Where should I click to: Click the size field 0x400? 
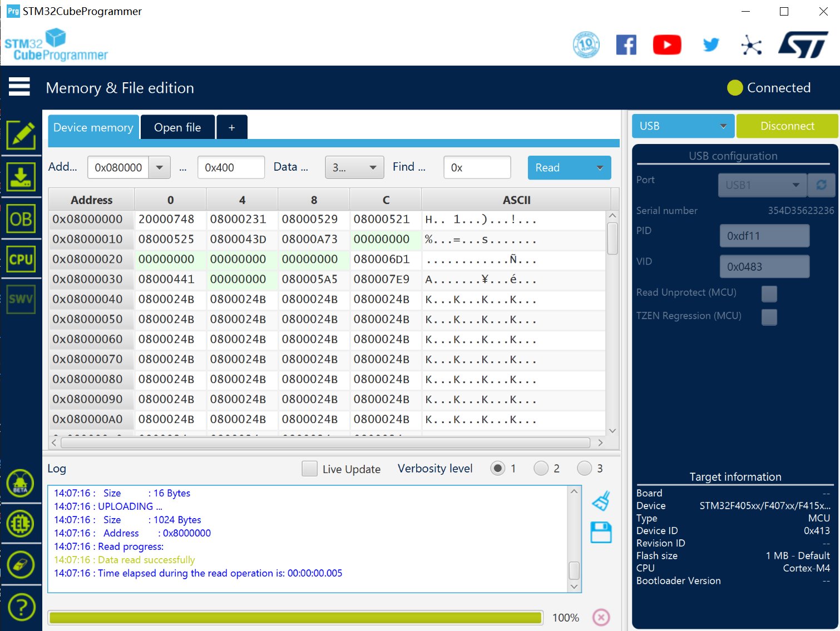pos(231,167)
